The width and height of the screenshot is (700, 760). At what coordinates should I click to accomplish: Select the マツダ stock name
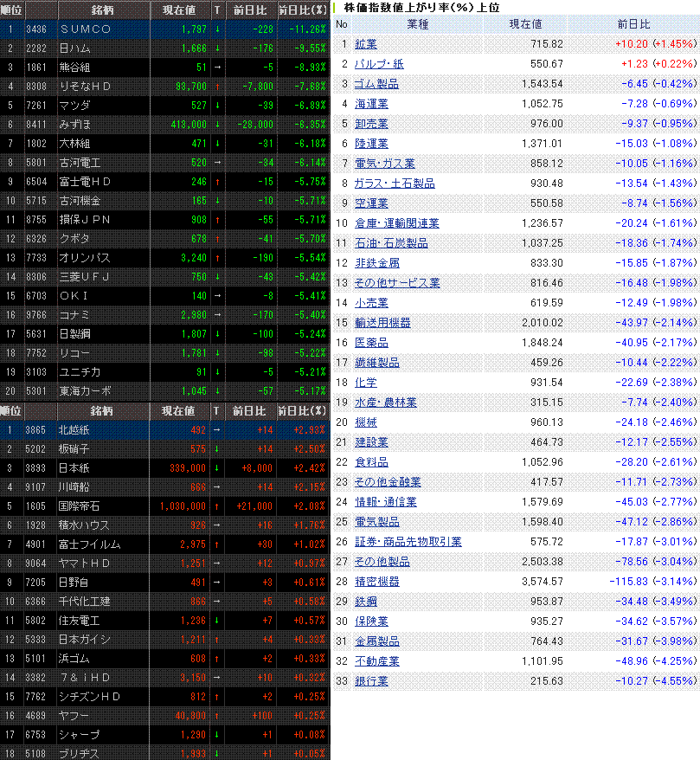tap(74, 106)
